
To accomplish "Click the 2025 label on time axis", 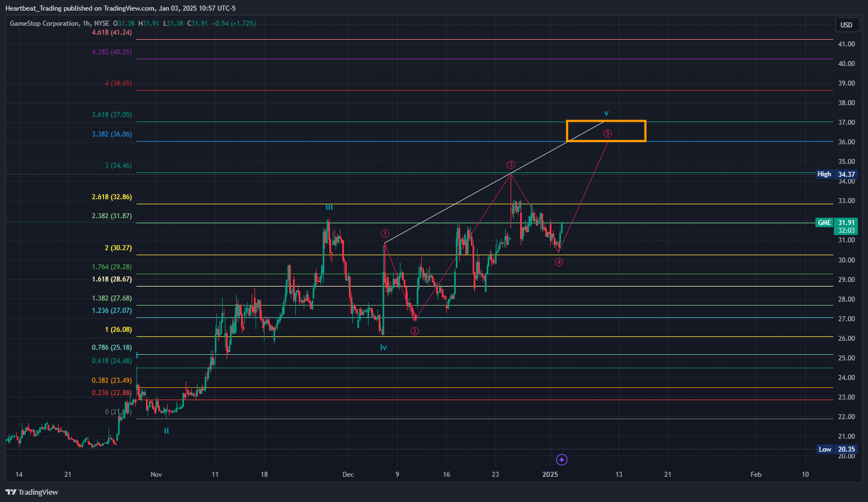I will (550, 475).
